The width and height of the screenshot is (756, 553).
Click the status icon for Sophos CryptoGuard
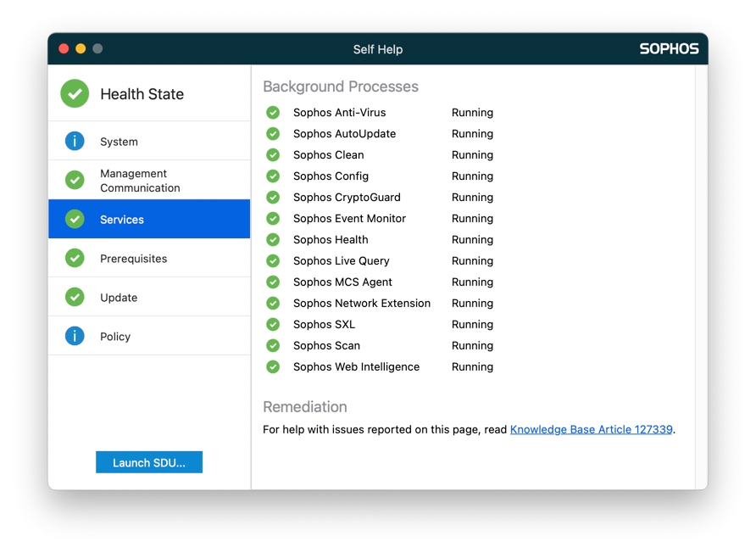pyautogui.click(x=273, y=198)
